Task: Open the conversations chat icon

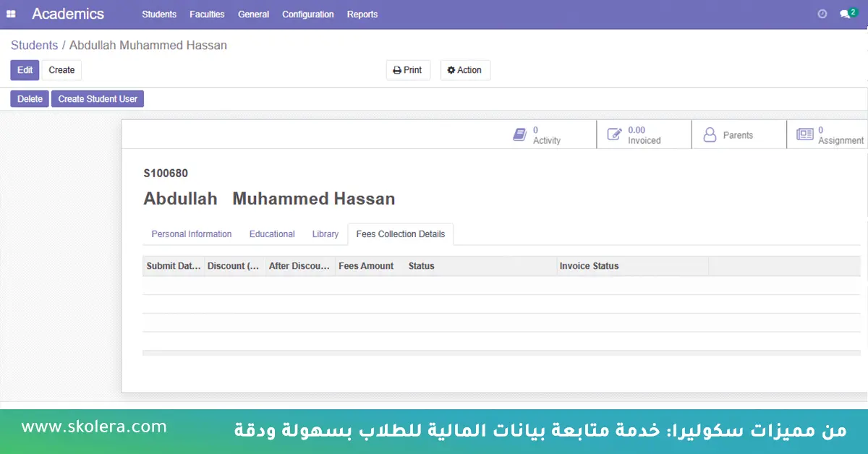Action: click(x=848, y=14)
